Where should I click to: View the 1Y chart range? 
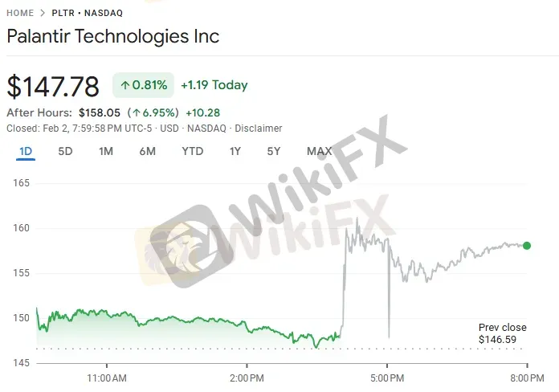coord(235,151)
